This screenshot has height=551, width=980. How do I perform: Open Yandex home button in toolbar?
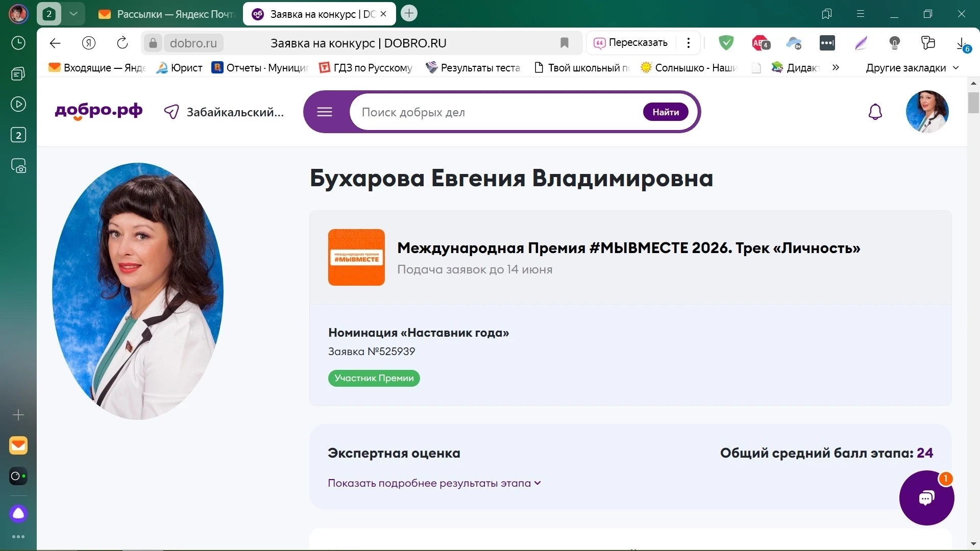point(89,43)
